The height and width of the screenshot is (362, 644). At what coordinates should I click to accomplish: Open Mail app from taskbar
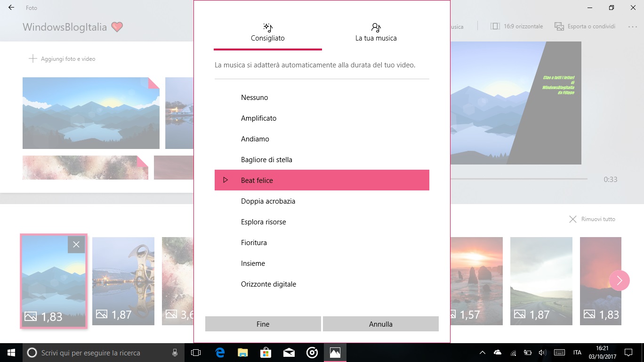tap(289, 352)
